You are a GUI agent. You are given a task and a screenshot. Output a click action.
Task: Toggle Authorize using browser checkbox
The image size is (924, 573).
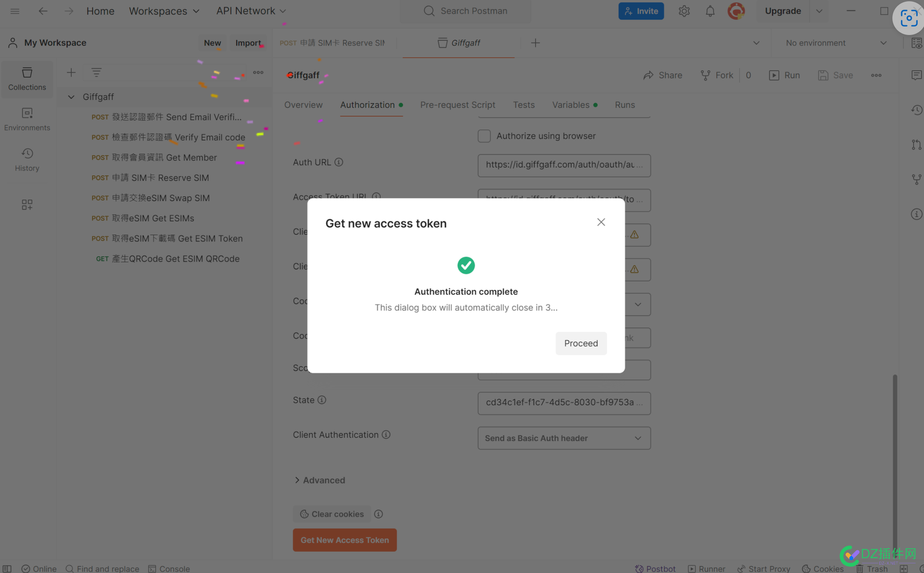484,135
